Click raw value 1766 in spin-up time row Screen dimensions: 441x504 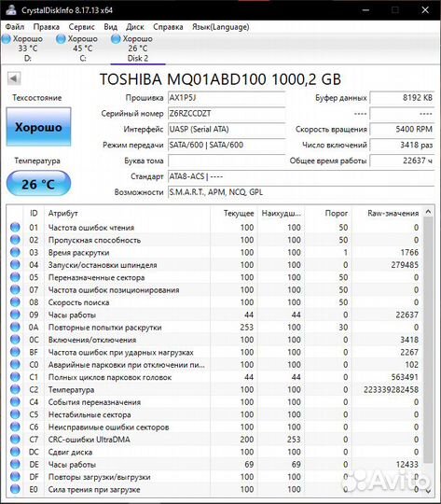(409, 252)
